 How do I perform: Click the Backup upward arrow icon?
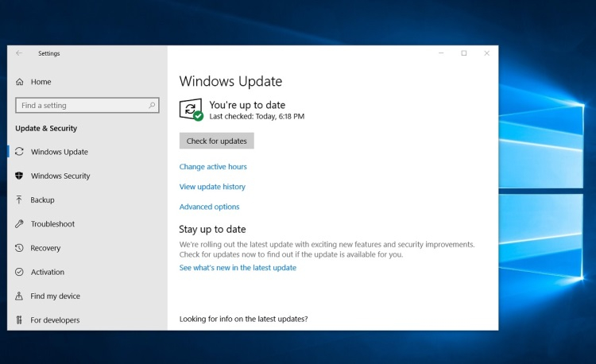point(19,199)
